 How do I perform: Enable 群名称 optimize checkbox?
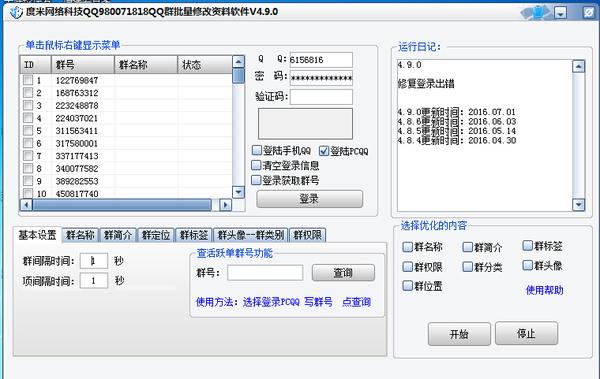(x=408, y=247)
